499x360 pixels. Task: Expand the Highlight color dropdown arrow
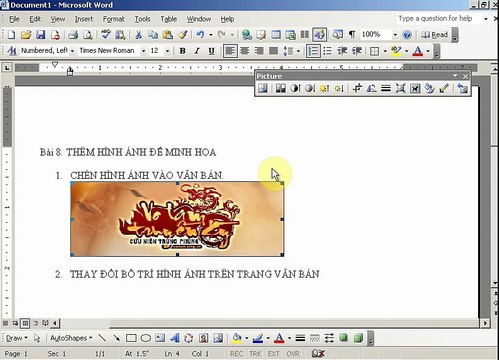(406, 51)
